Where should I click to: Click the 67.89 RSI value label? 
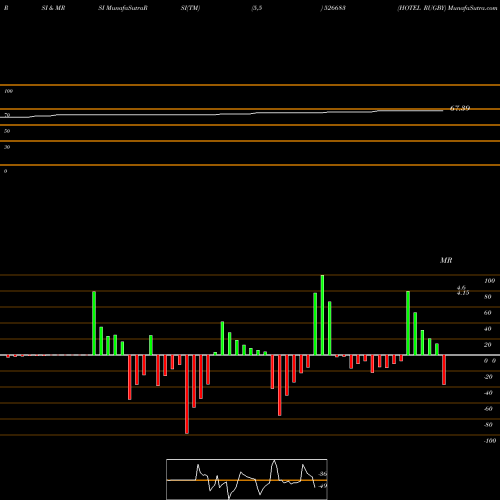(460, 108)
